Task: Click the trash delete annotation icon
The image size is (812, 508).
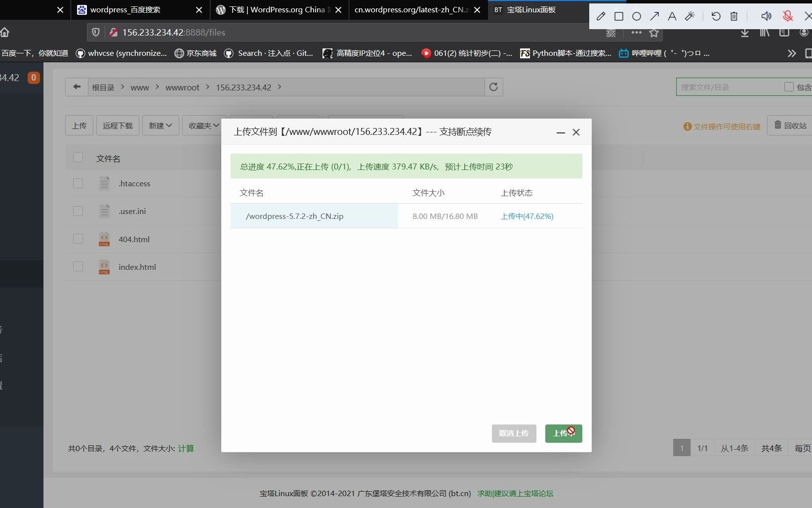Action: coord(734,16)
